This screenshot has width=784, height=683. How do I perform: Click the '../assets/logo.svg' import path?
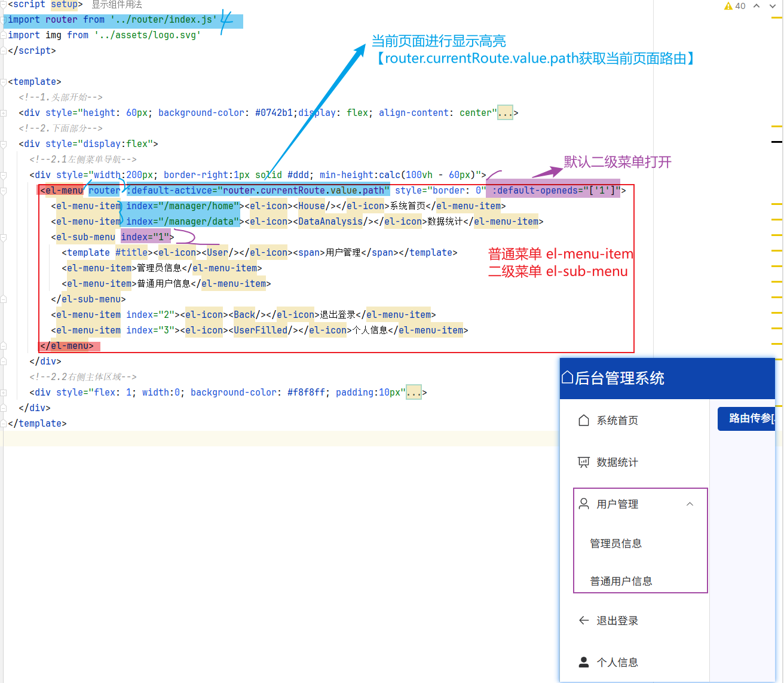(x=148, y=35)
